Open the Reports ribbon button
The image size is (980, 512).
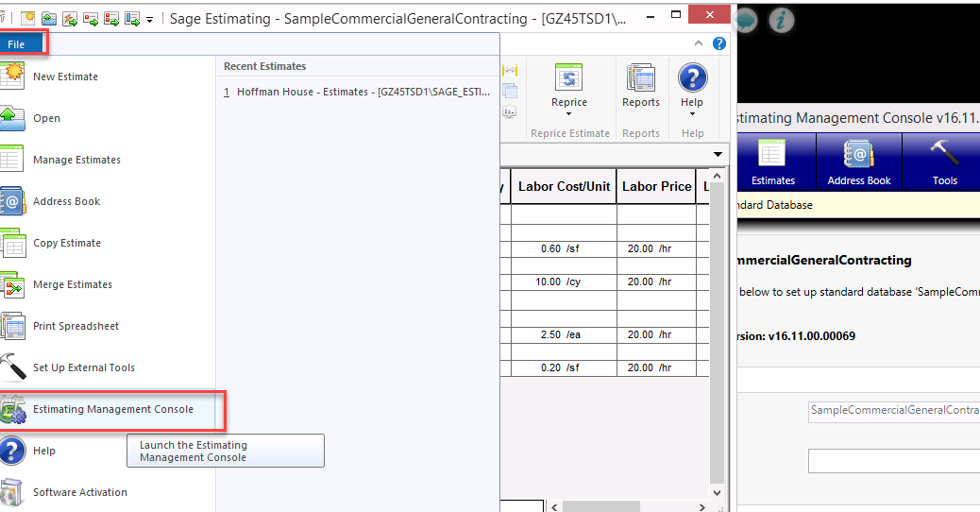(641, 86)
